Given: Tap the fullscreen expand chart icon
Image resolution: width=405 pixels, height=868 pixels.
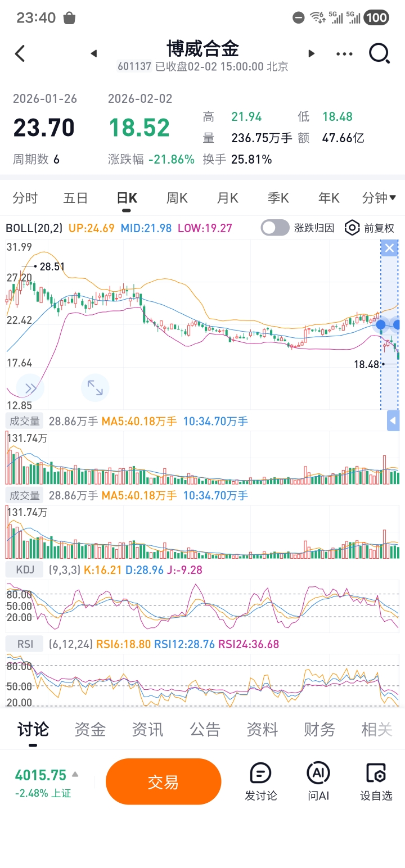Looking at the screenshot, I should (95, 387).
